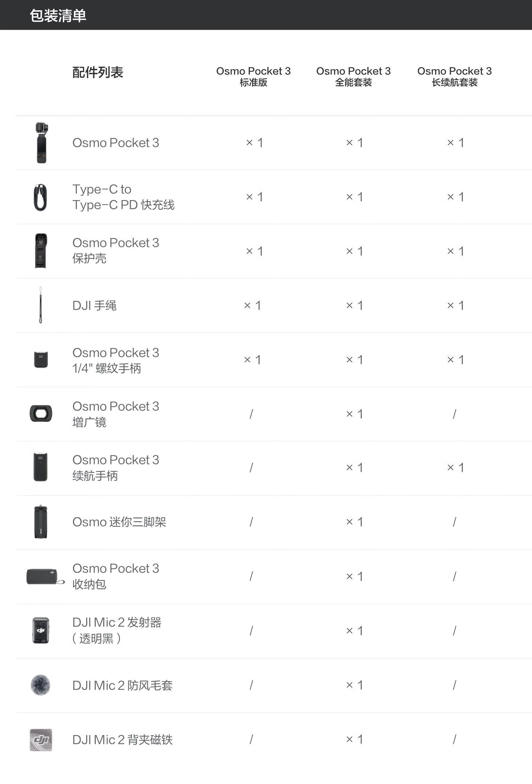Click the DJI Mic 2 windscreen icon

[x=40, y=685]
